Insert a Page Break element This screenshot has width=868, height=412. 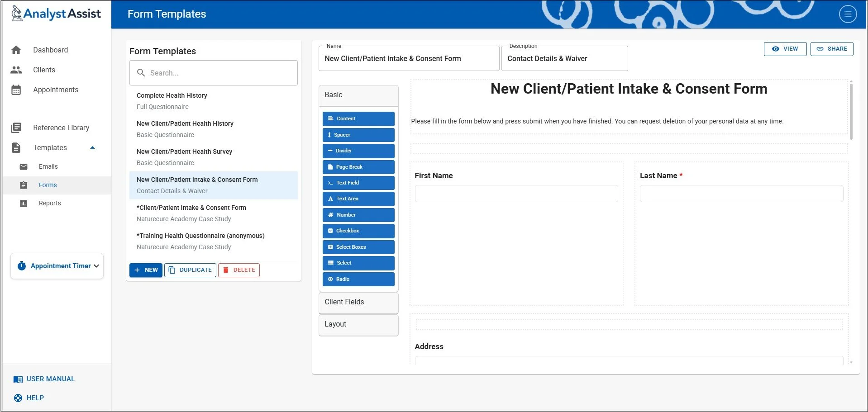click(x=358, y=167)
